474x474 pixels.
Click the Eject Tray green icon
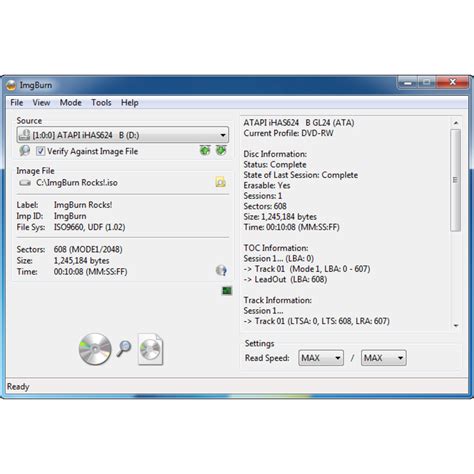(x=221, y=150)
